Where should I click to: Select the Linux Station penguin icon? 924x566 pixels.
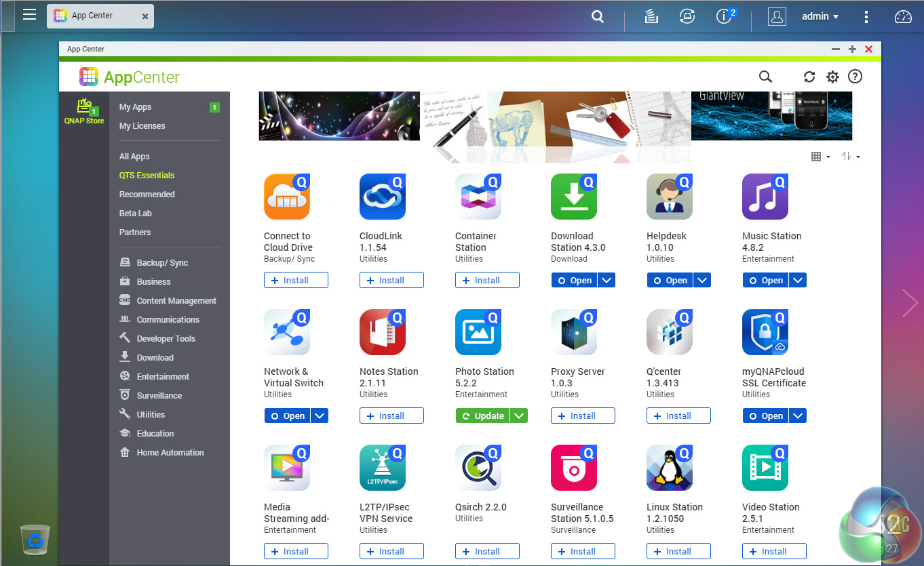[x=669, y=468]
